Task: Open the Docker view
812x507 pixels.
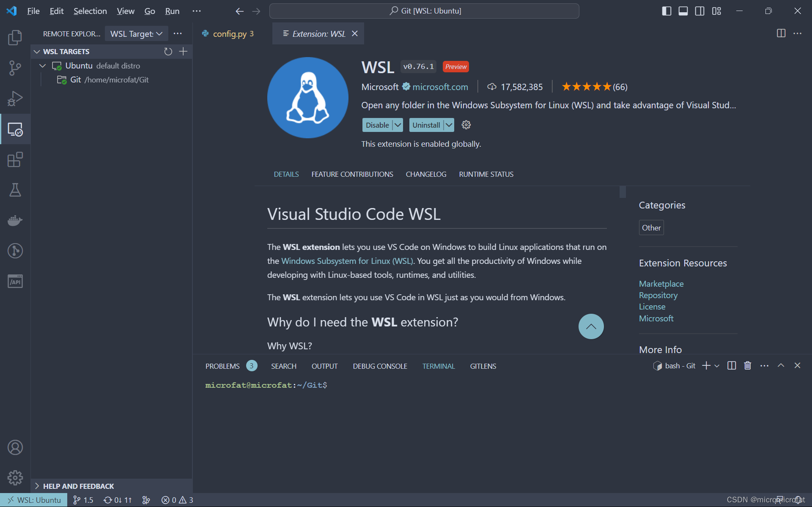Action: coord(15,220)
